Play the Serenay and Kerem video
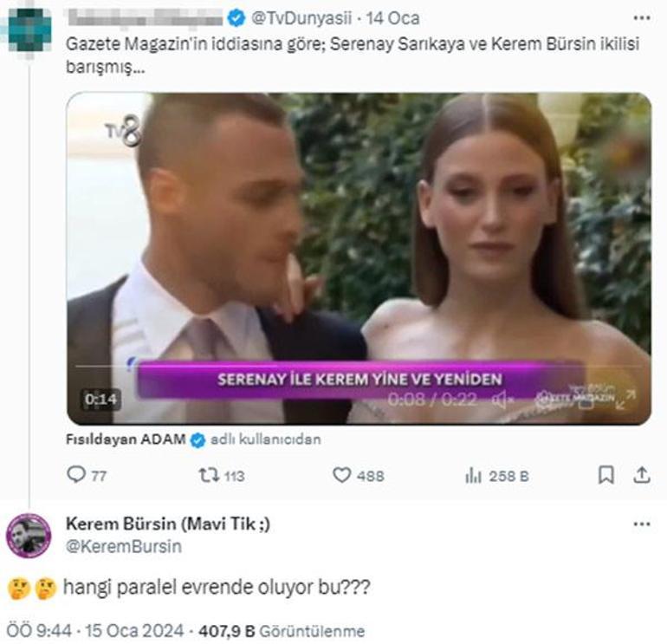 pyautogui.click(x=359, y=258)
